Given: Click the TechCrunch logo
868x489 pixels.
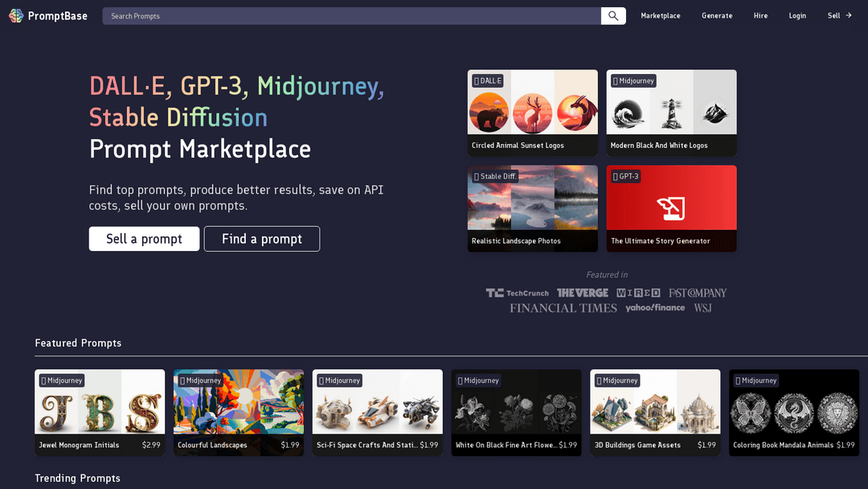Looking at the screenshot, I should (x=517, y=293).
